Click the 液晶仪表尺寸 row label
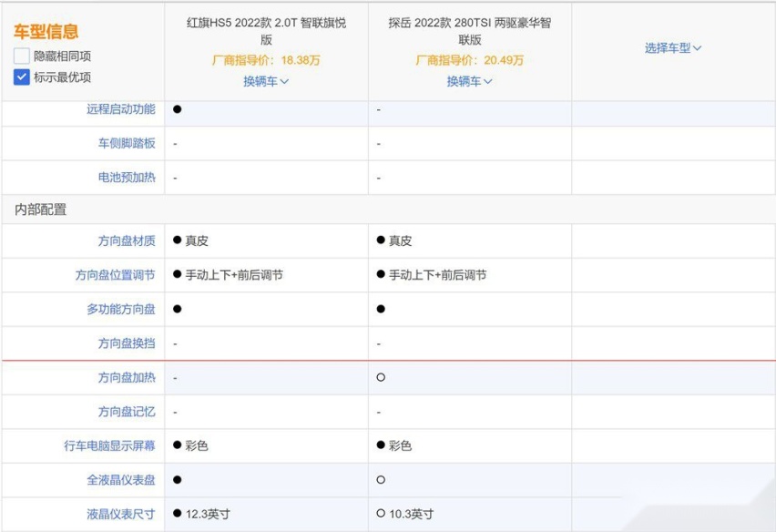776x532 pixels. (x=121, y=514)
